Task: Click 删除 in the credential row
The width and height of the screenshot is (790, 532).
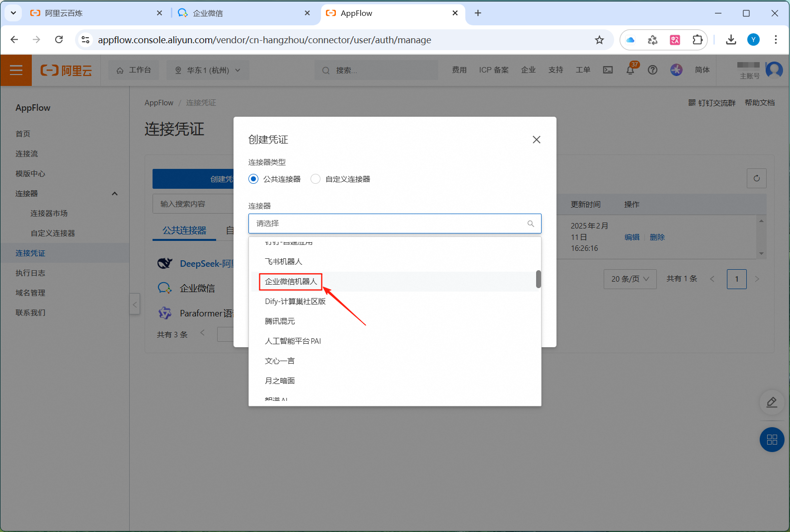Action: (657, 237)
